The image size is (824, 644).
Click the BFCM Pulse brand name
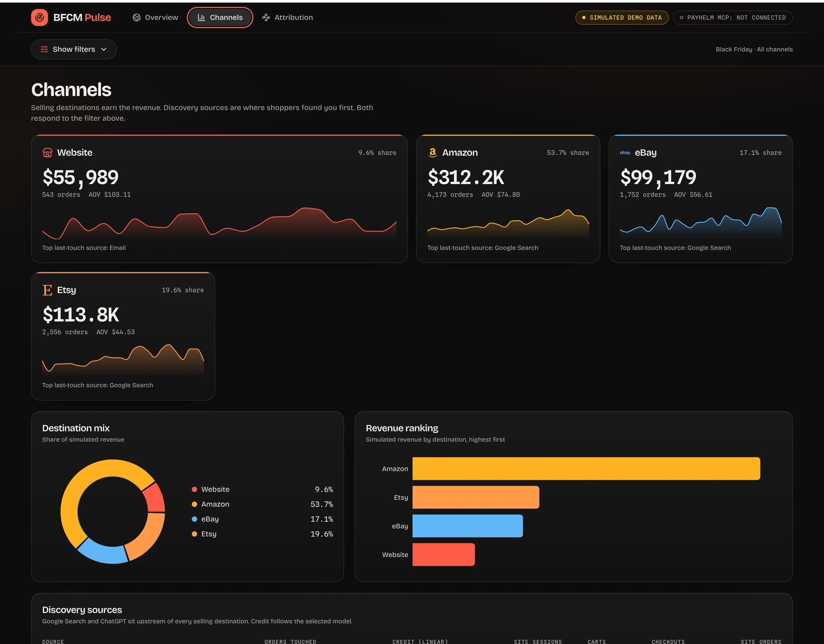[x=82, y=18]
